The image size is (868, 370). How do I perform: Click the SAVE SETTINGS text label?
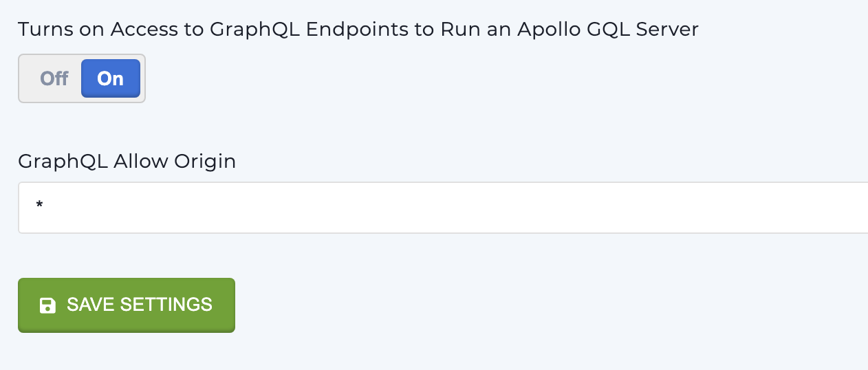tap(140, 305)
